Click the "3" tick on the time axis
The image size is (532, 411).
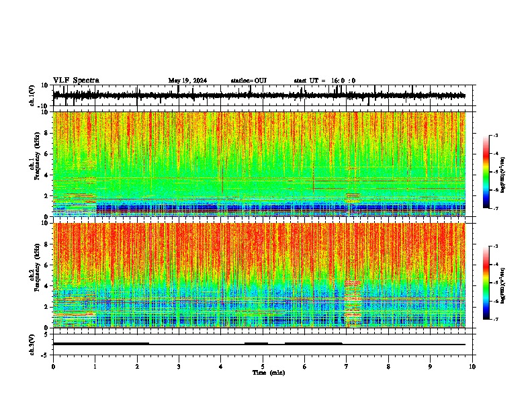pyautogui.click(x=179, y=367)
